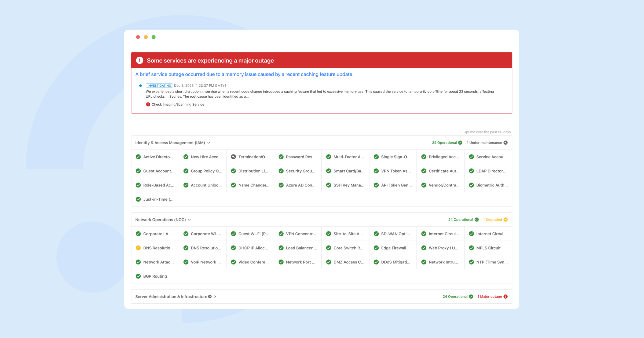This screenshot has height=338, width=644.
Task: Select the Biometric Auth... service cell
Action: (492, 185)
